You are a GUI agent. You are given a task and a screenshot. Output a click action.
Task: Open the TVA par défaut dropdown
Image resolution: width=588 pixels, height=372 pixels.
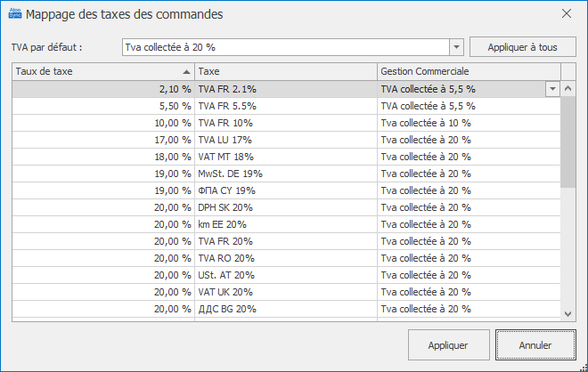point(456,47)
